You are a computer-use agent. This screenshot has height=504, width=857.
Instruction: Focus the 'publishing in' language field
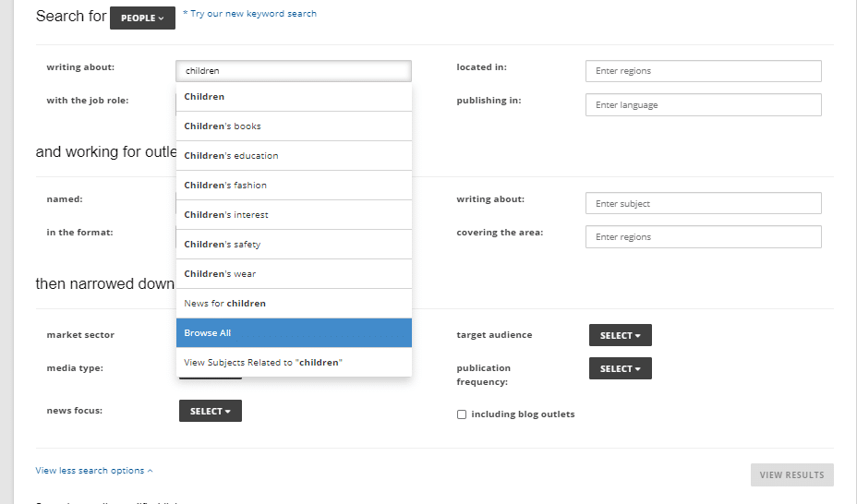click(703, 105)
